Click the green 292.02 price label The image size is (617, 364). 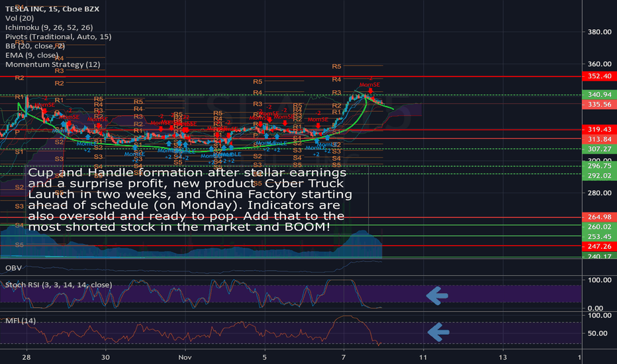(x=599, y=176)
